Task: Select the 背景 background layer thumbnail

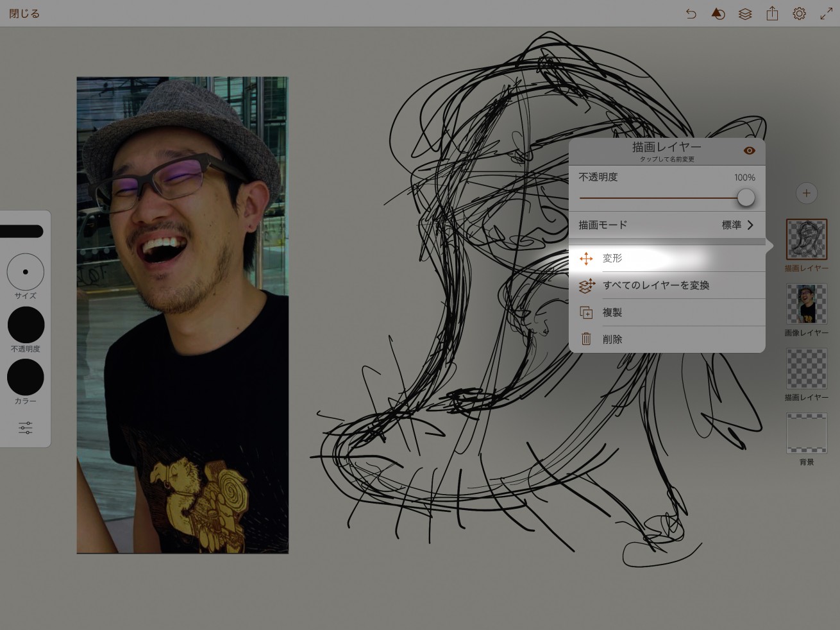Action: tap(807, 433)
